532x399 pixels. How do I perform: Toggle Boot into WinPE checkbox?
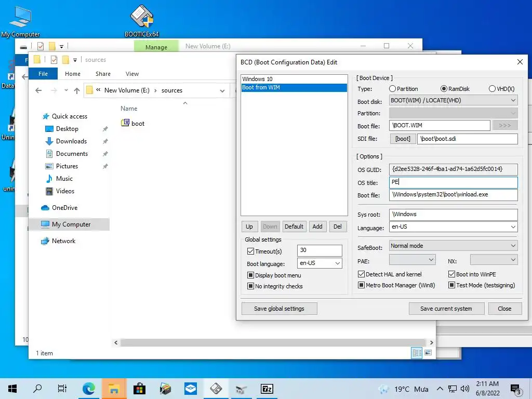[451, 274]
